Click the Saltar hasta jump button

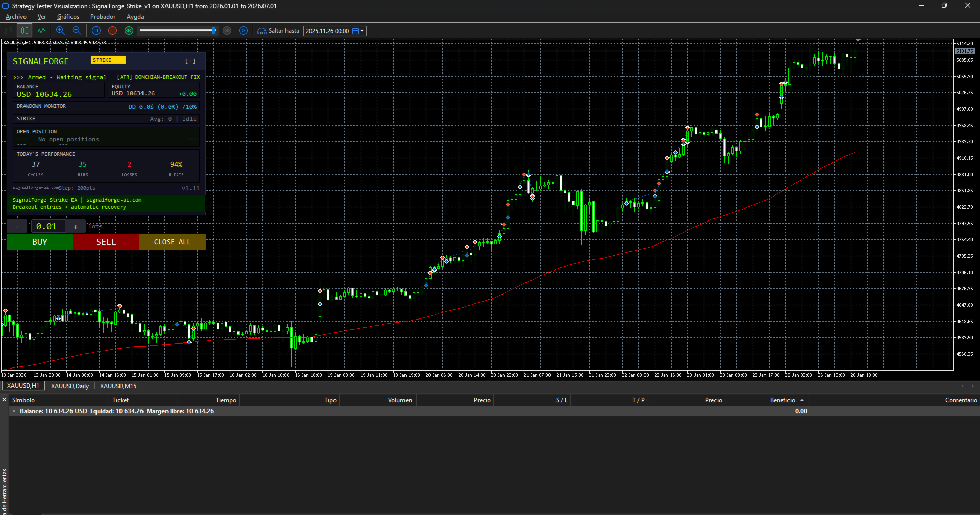(278, 31)
